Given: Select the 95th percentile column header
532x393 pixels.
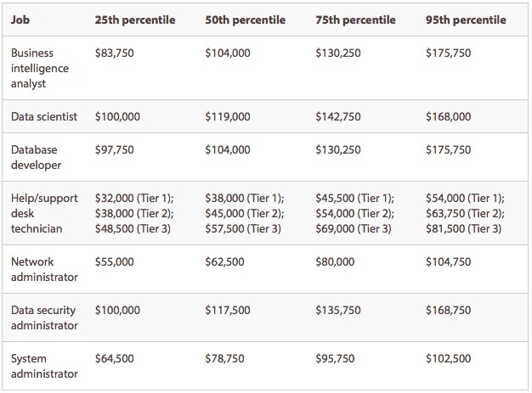Looking at the screenshot, I should click(466, 20).
